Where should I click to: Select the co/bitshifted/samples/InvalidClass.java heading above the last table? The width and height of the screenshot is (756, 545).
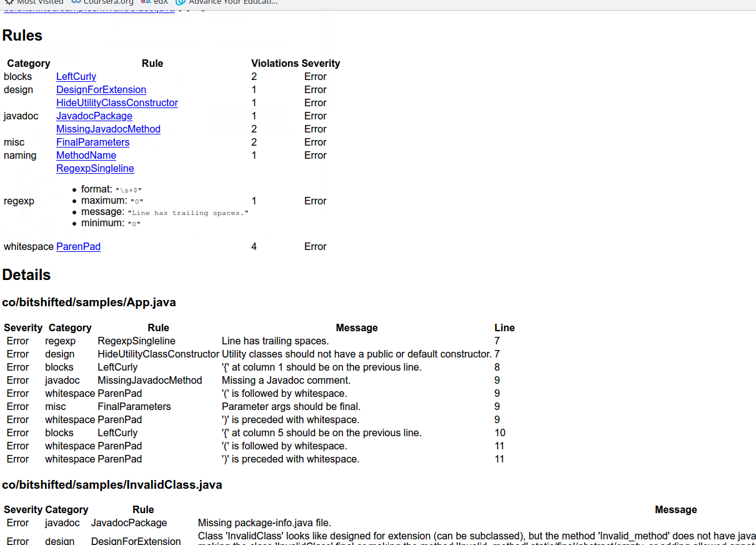(112, 485)
